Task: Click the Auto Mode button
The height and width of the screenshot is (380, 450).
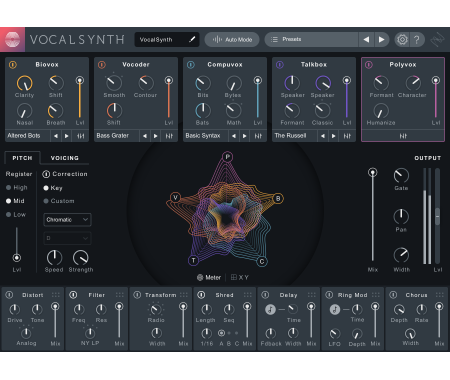Action: pyautogui.click(x=232, y=39)
